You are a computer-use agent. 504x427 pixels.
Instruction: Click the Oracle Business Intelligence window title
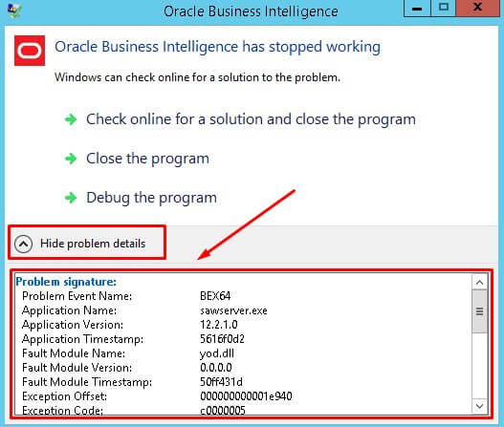[251, 11]
